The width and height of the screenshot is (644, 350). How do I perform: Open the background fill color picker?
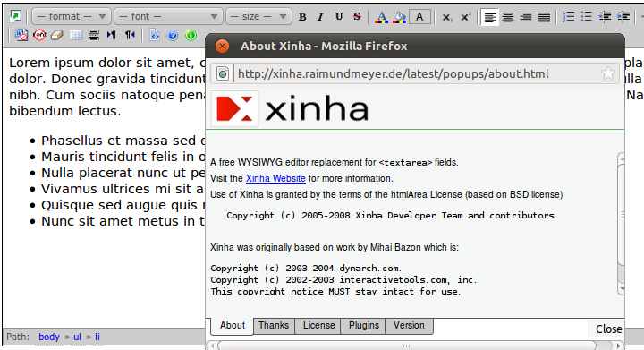pos(400,17)
